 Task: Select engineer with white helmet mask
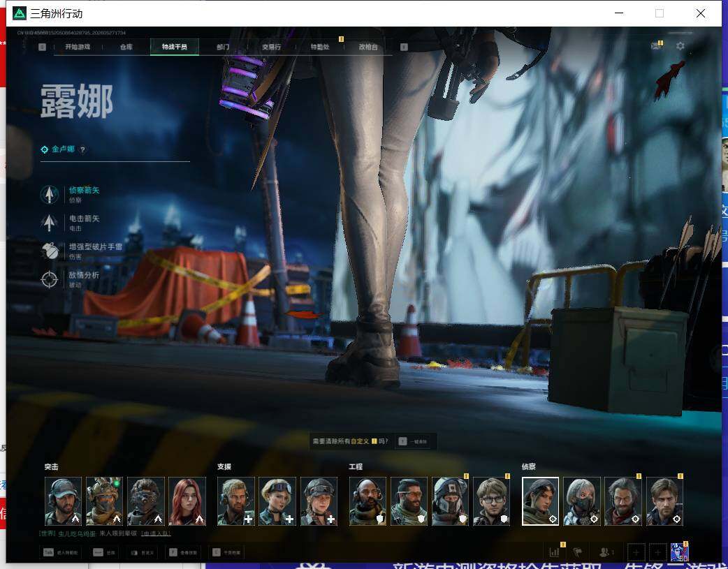point(451,501)
